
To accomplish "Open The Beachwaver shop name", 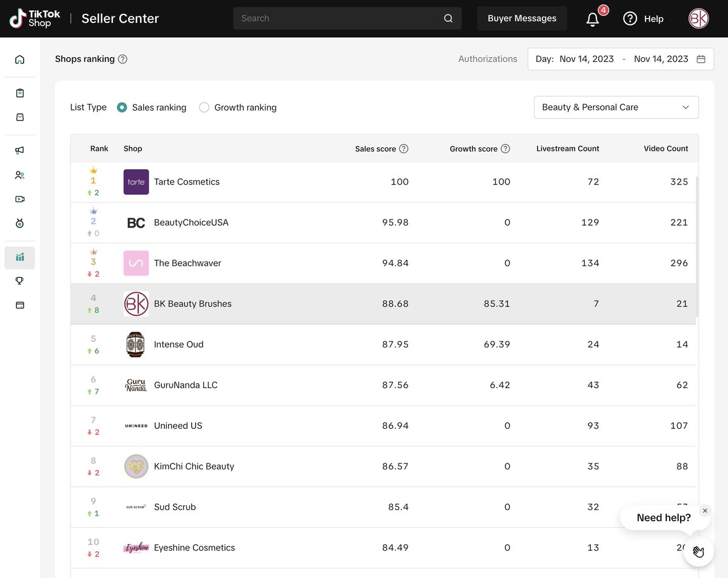I will tap(187, 263).
